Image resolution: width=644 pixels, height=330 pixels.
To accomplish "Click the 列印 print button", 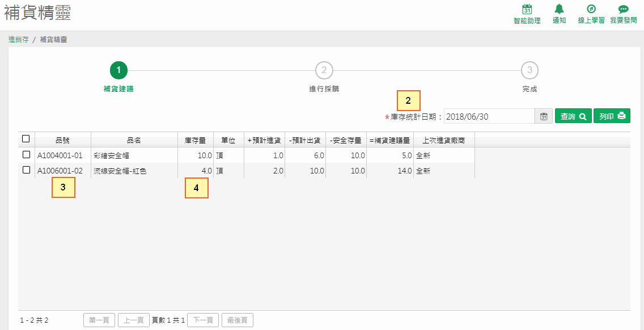I will [612, 116].
